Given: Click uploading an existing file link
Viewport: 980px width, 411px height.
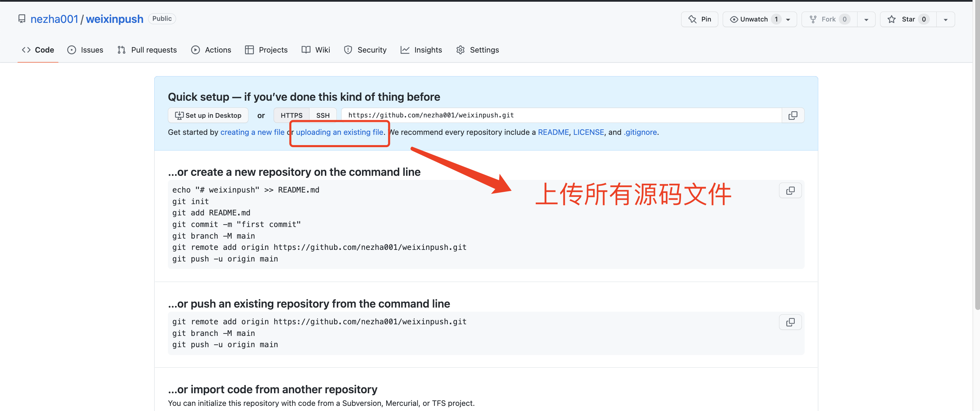Looking at the screenshot, I should tap(340, 132).
